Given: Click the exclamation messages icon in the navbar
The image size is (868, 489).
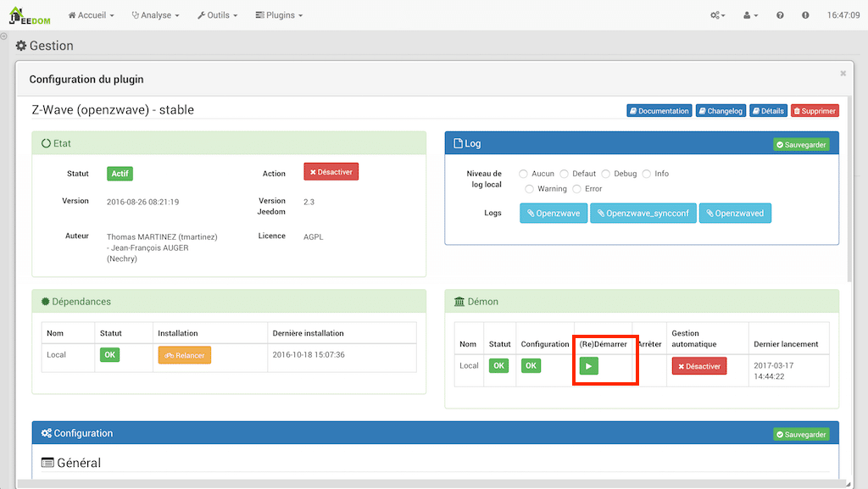Looking at the screenshot, I should pos(805,15).
